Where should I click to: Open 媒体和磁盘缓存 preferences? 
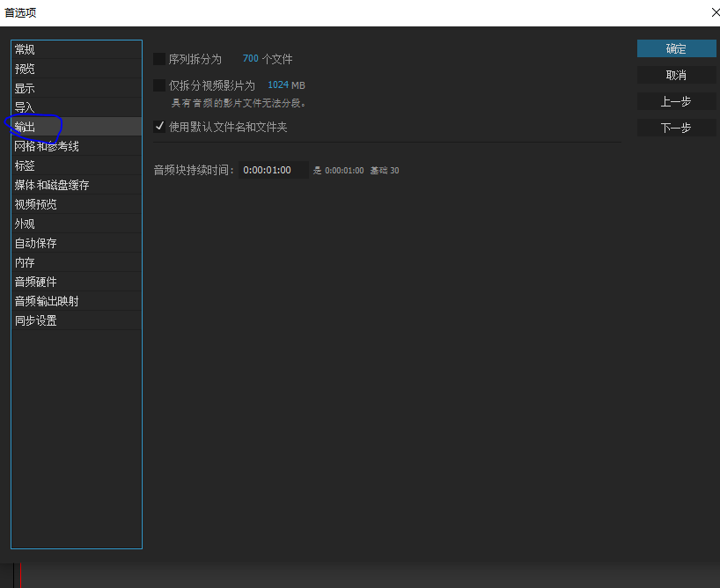(x=77, y=185)
